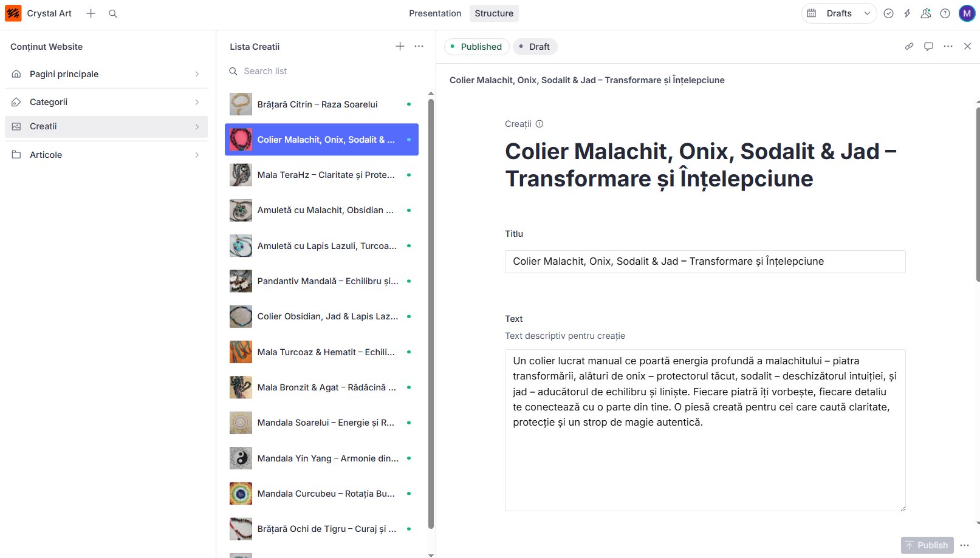Image resolution: width=980 pixels, height=558 pixels.
Task: Open Mandala Curcubeu – Rotația item
Action: point(321,494)
